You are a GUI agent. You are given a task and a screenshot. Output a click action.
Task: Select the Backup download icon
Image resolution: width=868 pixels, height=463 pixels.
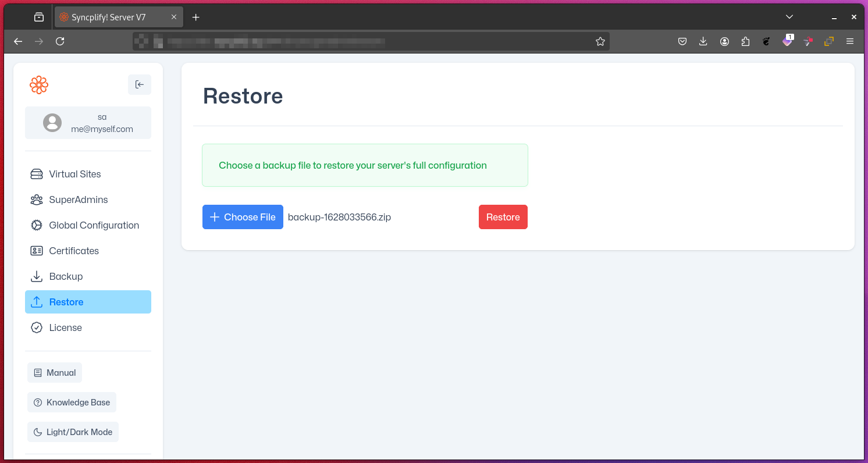[x=36, y=276]
